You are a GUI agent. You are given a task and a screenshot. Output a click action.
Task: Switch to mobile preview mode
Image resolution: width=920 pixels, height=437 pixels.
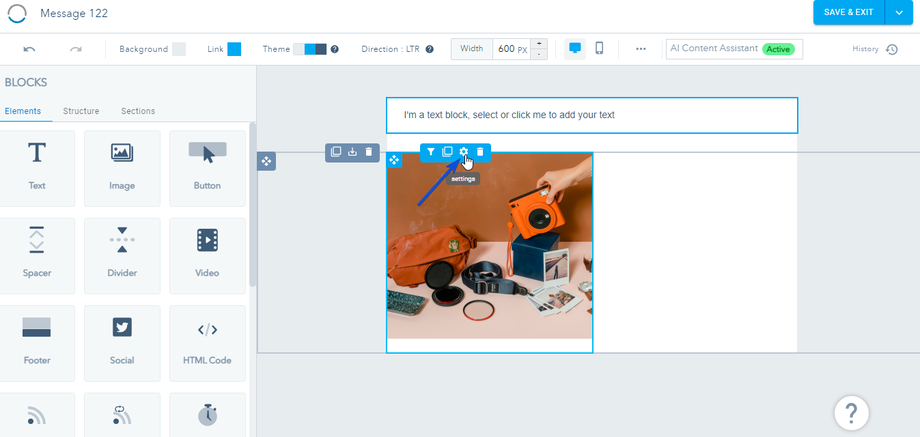point(599,49)
